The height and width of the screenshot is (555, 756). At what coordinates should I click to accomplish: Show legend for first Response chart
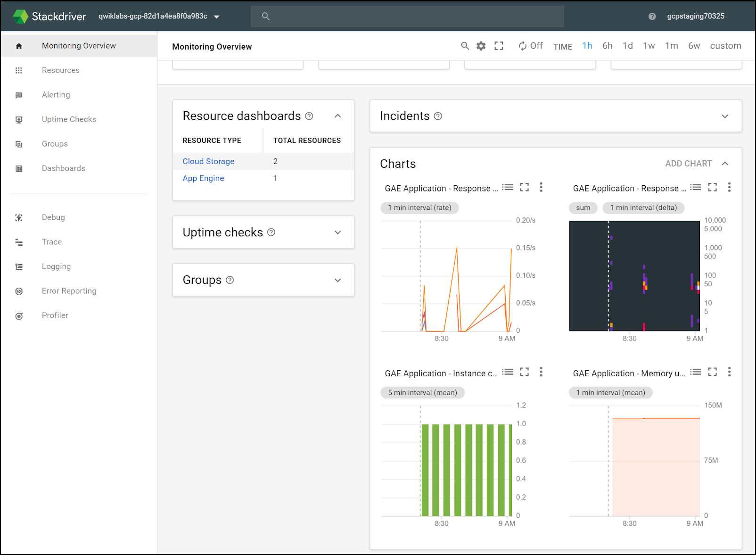click(508, 187)
